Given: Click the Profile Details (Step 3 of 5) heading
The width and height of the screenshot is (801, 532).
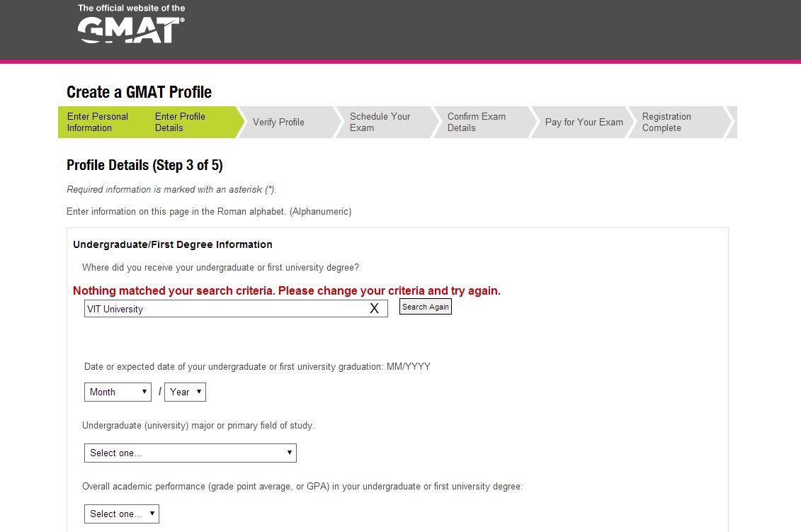Looking at the screenshot, I should (144, 165).
